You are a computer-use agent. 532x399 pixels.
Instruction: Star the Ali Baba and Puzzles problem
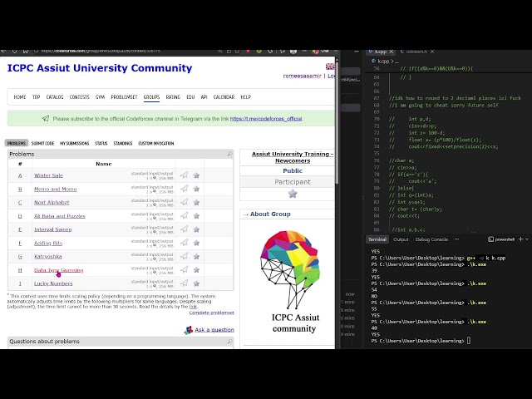(x=196, y=216)
